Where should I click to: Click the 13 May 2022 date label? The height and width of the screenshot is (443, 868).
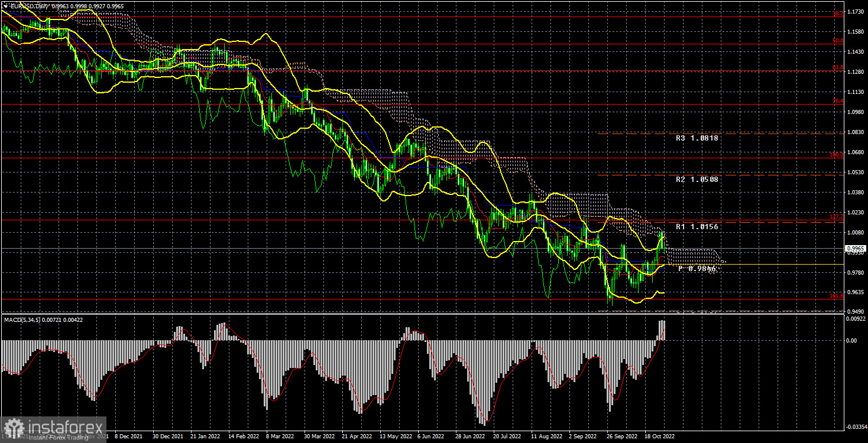click(x=395, y=437)
